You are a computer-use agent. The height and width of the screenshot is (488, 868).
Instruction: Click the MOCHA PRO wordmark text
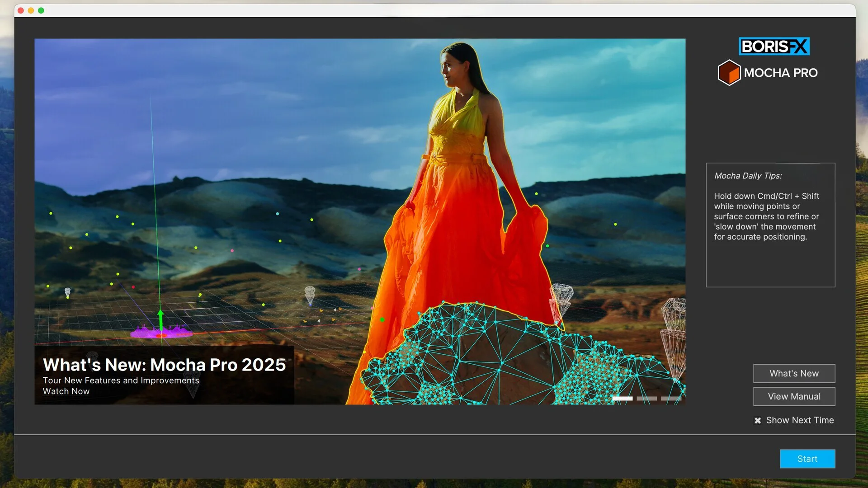click(x=781, y=73)
